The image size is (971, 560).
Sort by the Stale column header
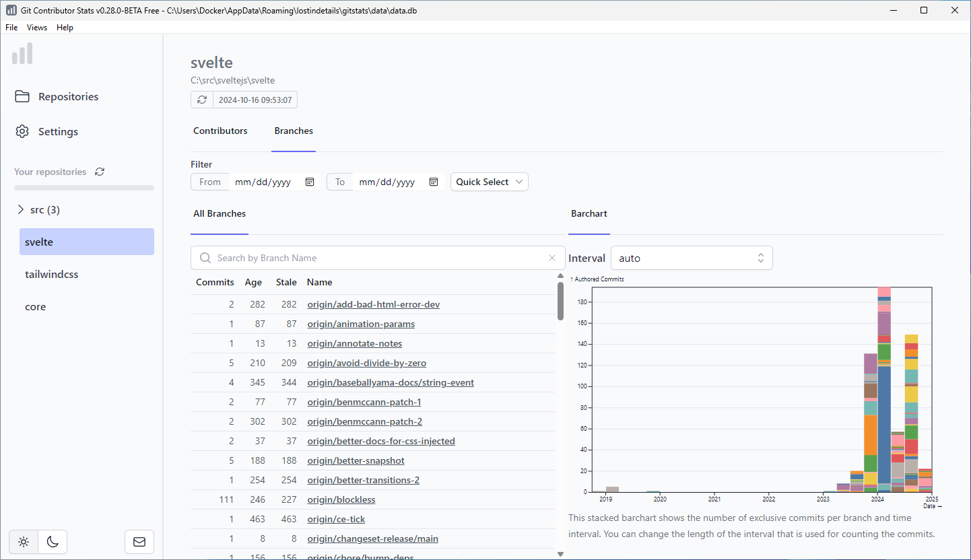(x=286, y=282)
